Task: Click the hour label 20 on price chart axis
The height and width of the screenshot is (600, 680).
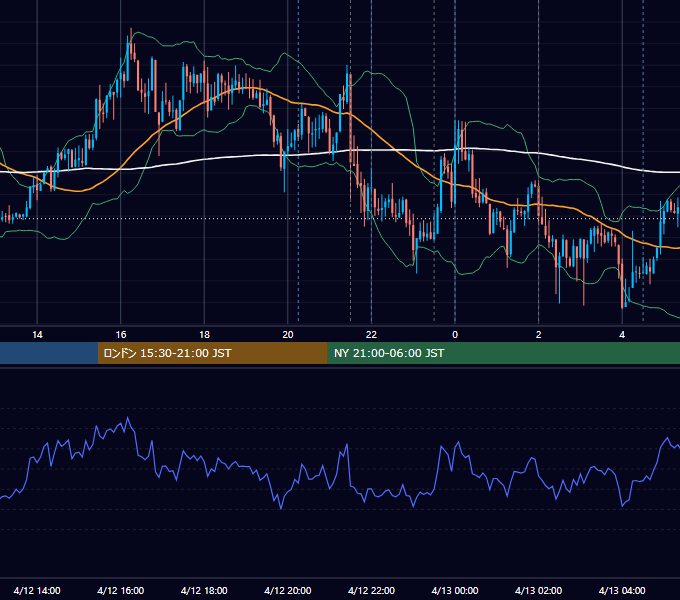Action: [x=288, y=335]
